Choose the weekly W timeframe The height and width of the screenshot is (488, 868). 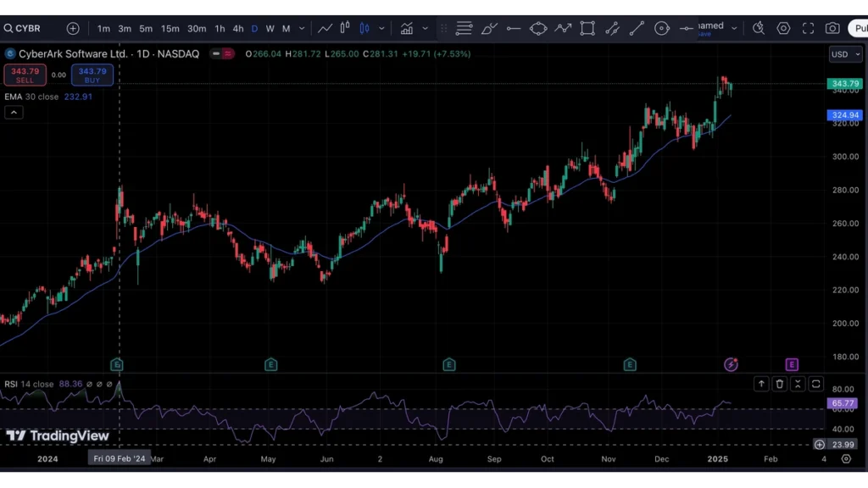270,29
